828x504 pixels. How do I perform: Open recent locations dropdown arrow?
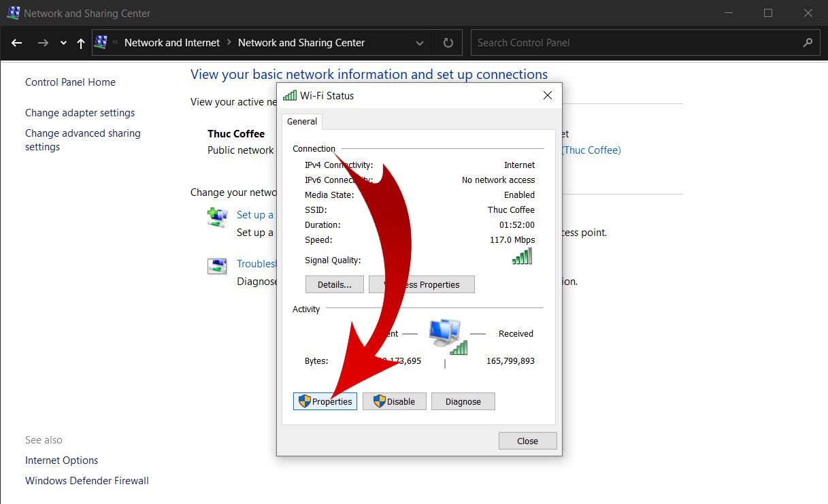pos(63,43)
